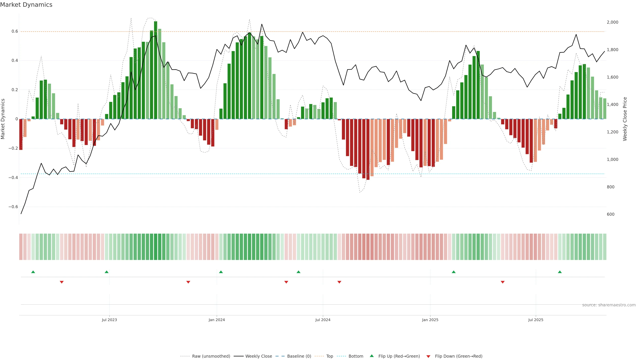Click the Weekly Close Price axis title

[625, 119]
